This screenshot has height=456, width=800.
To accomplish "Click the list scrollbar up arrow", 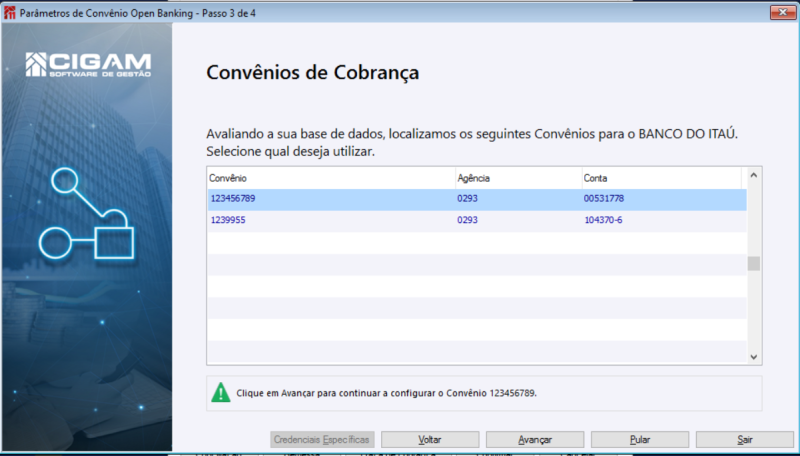I will click(x=754, y=175).
